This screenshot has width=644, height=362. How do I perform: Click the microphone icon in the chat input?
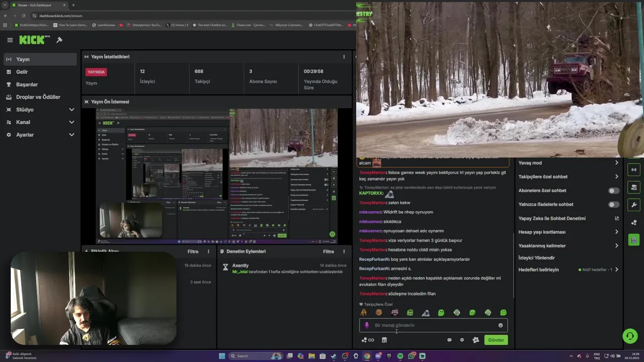coord(366,325)
